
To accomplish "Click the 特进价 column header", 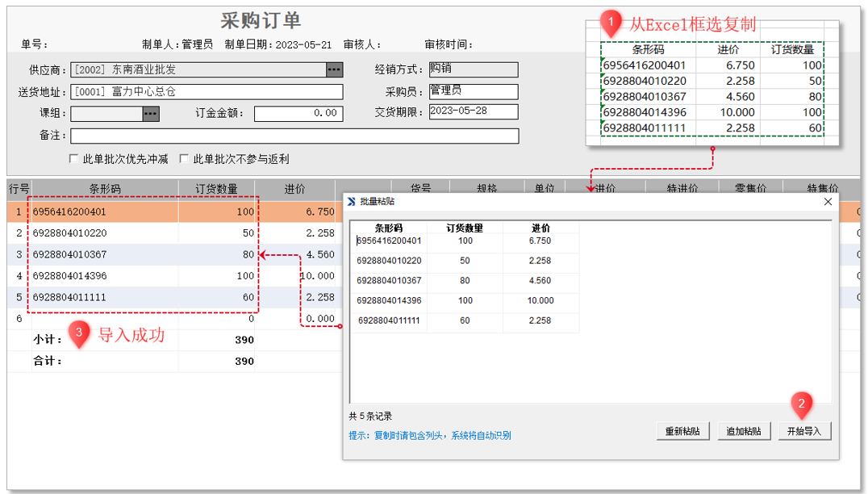I will pyautogui.click(x=682, y=188).
